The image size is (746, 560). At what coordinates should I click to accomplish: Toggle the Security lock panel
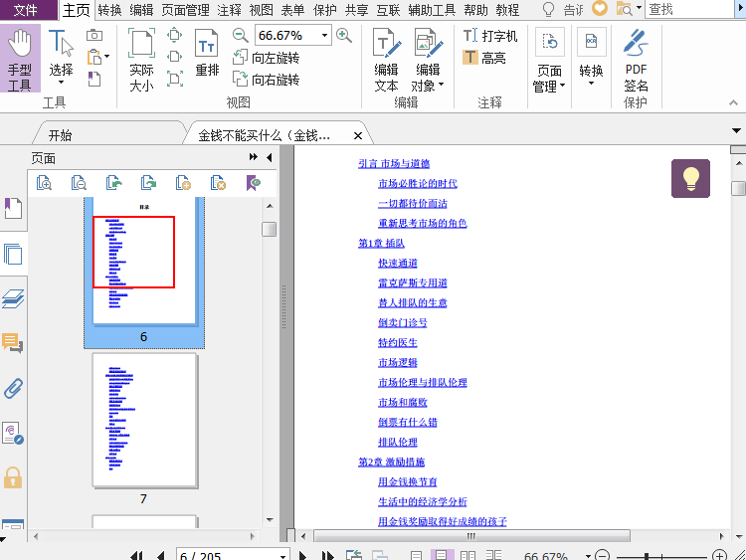point(13,477)
